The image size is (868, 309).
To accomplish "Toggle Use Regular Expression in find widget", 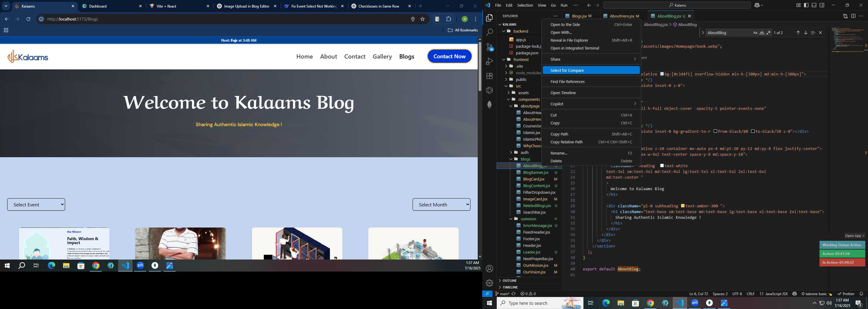I will pyautogui.click(x=769, y=33).
